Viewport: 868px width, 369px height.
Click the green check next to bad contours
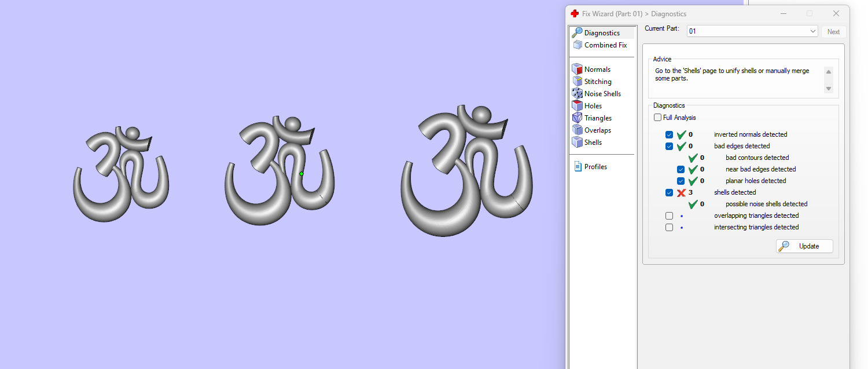pos(693,158)
